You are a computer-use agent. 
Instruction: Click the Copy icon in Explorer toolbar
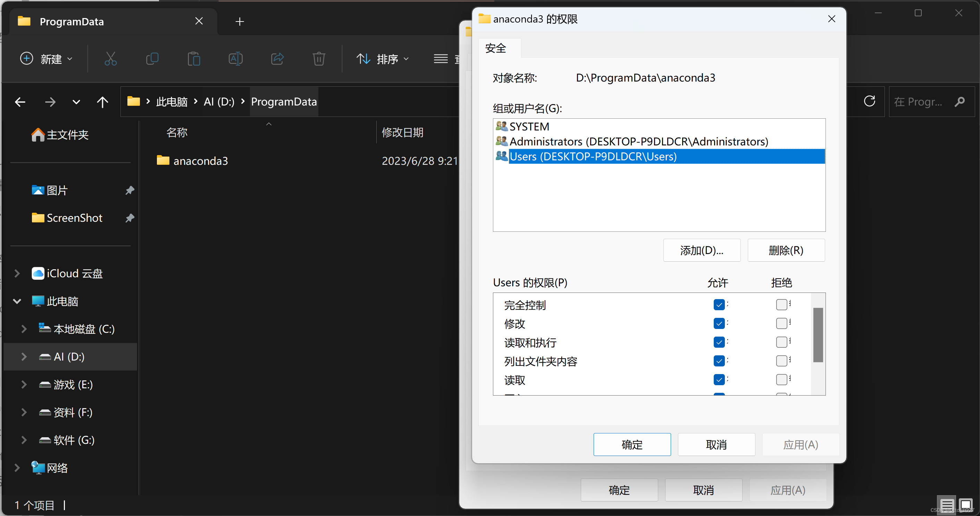[152, 59]
